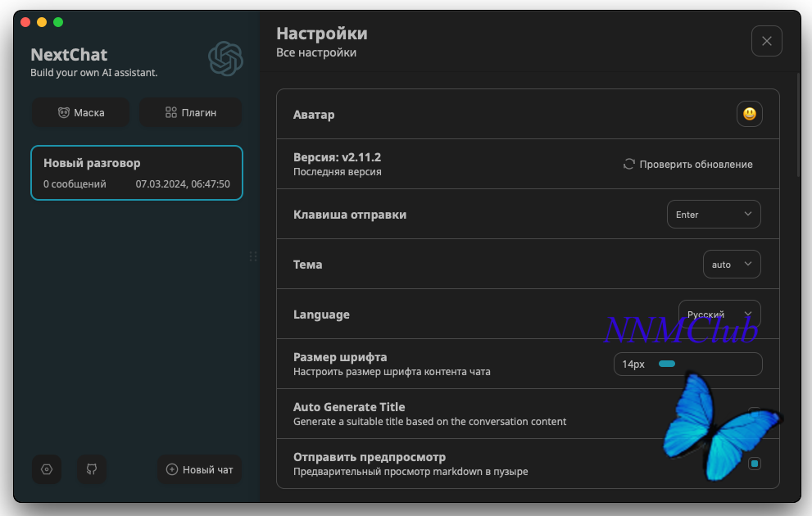This screenshot has width=812, height=516.
Task: Select the Новый разговор chat card
Action: pyautogui.click(x=137, y=173)
